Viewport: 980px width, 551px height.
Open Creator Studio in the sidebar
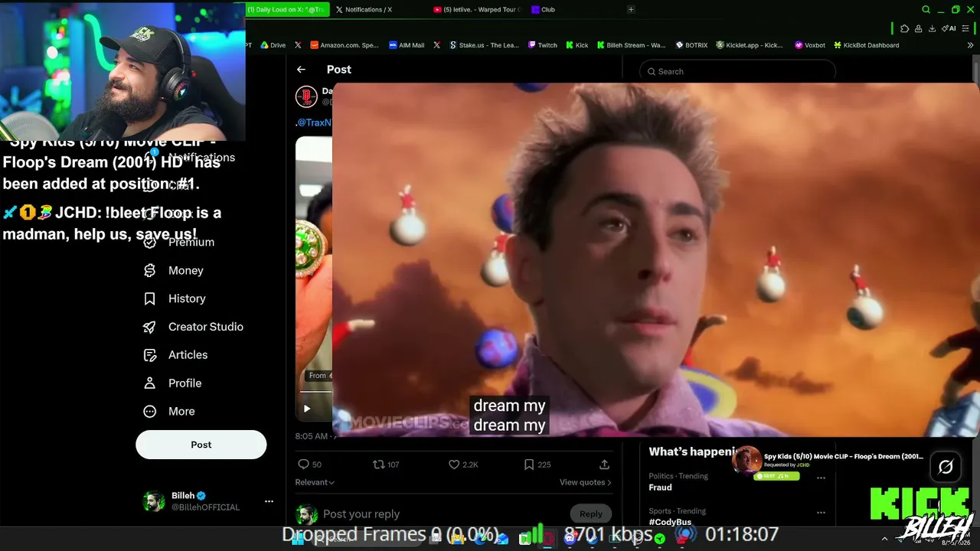click(x=193, y=327)
